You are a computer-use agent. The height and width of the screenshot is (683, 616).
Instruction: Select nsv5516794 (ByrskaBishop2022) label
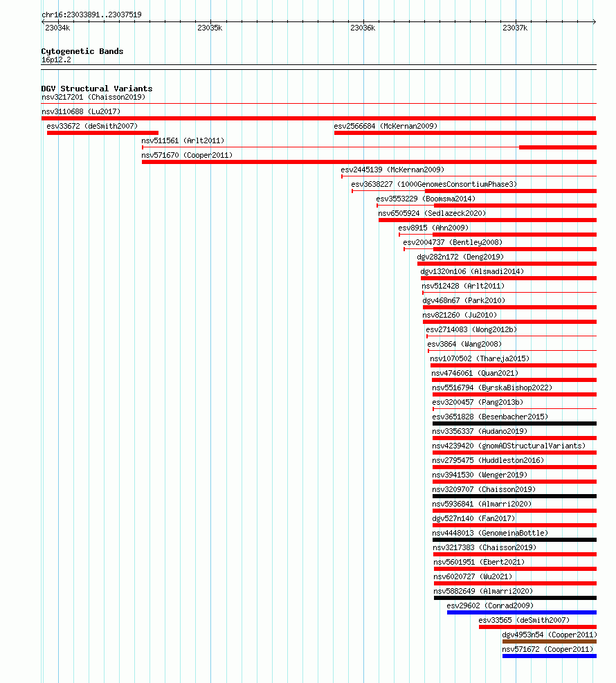[x=492, y=388]
